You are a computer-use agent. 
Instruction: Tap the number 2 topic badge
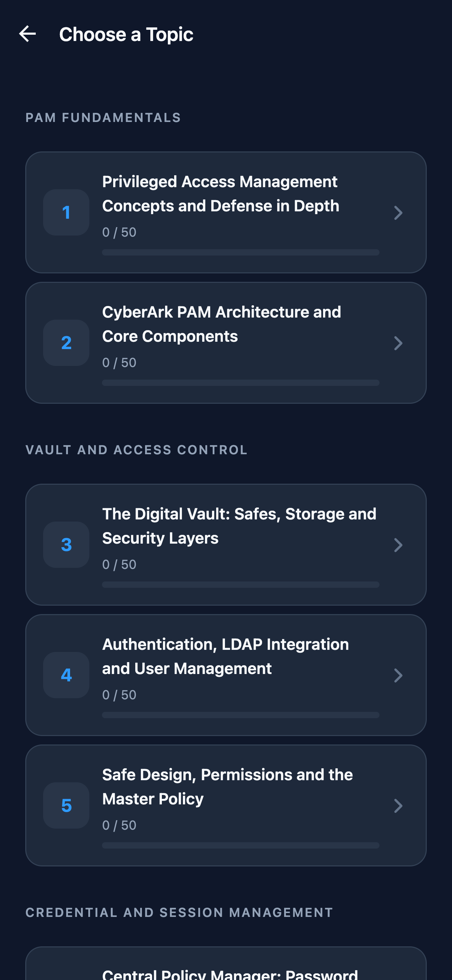(x=66, y=343)
